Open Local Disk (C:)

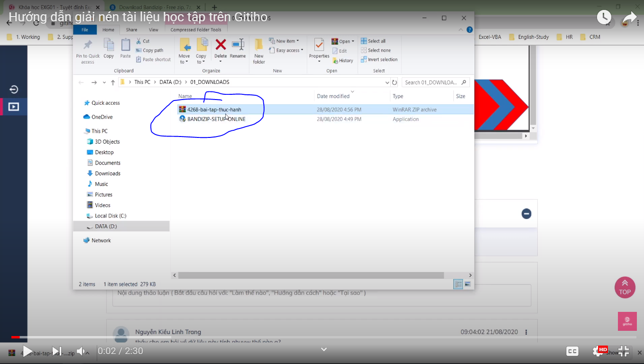pyautogui.click(x=107, y=216)
